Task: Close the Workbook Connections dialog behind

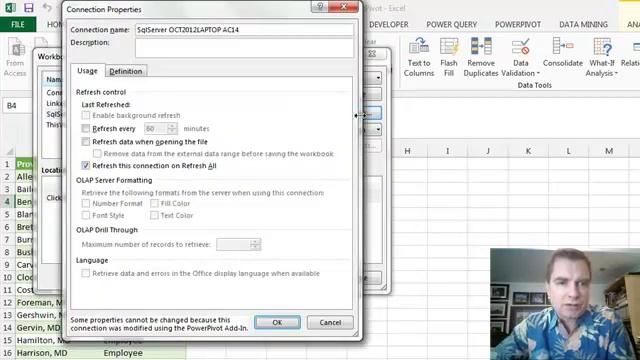Action: [x=372, y=53]
